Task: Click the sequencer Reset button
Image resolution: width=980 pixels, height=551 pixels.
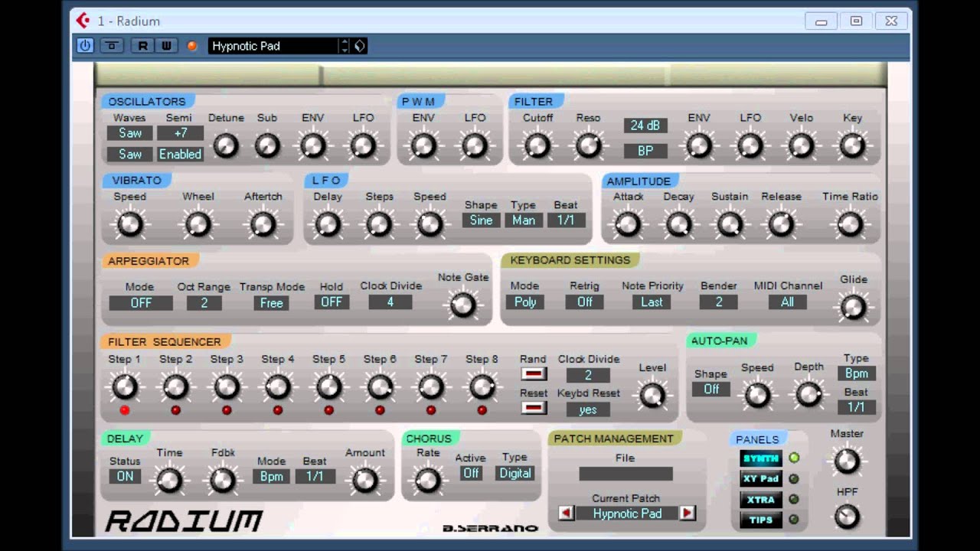Action: [533, 408]
